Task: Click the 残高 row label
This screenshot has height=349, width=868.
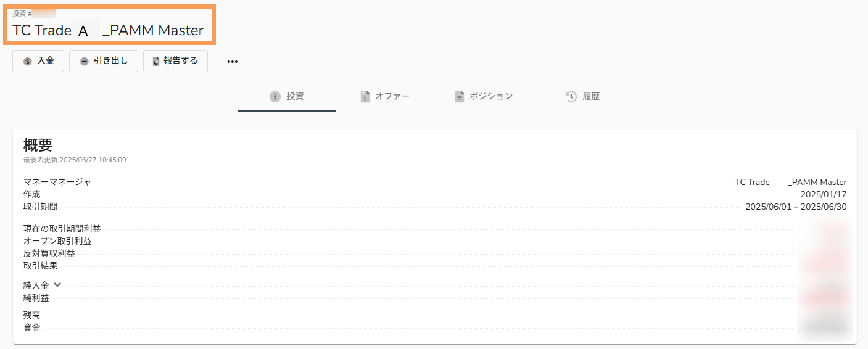Action: (32, 315)
